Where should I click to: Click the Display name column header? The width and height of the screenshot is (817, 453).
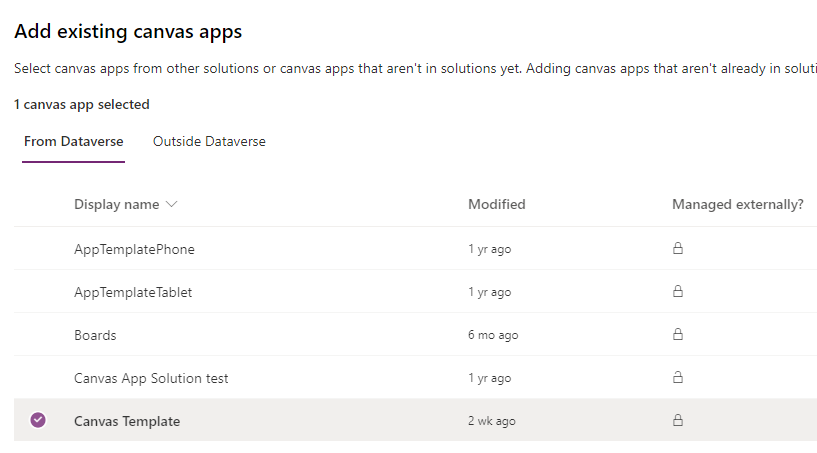point(116,204)
